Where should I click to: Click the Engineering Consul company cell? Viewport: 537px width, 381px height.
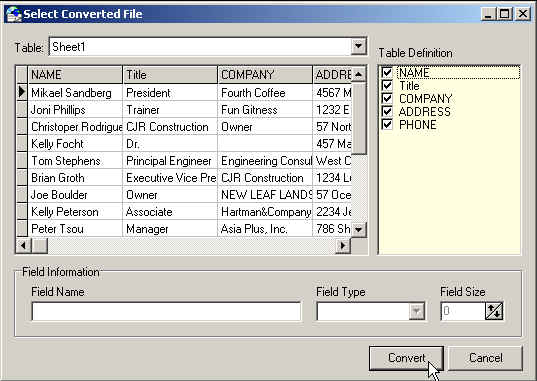click(x=265, y=161)
